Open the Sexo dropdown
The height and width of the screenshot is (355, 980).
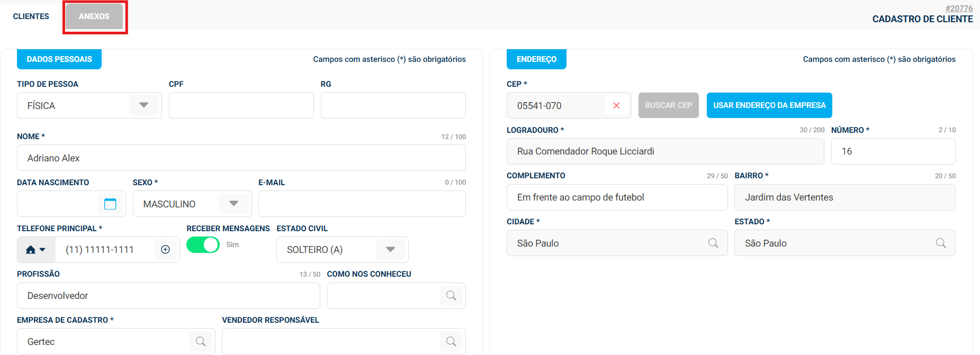(233, 204)
